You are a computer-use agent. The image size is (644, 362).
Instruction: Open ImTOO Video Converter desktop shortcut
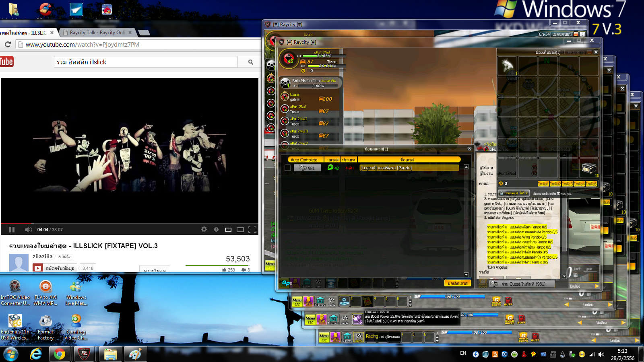tap(15, 293)
